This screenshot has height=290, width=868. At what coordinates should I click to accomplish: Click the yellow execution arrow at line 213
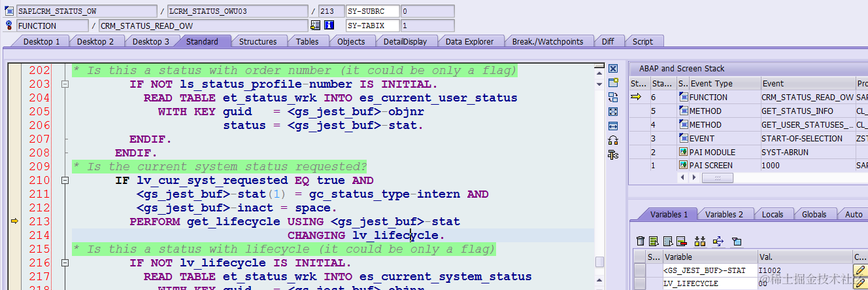(x=14, y=221)
